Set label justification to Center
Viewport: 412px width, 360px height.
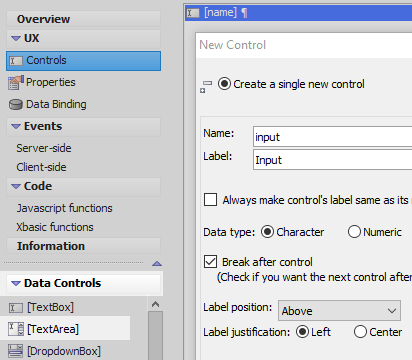(360, 332)
